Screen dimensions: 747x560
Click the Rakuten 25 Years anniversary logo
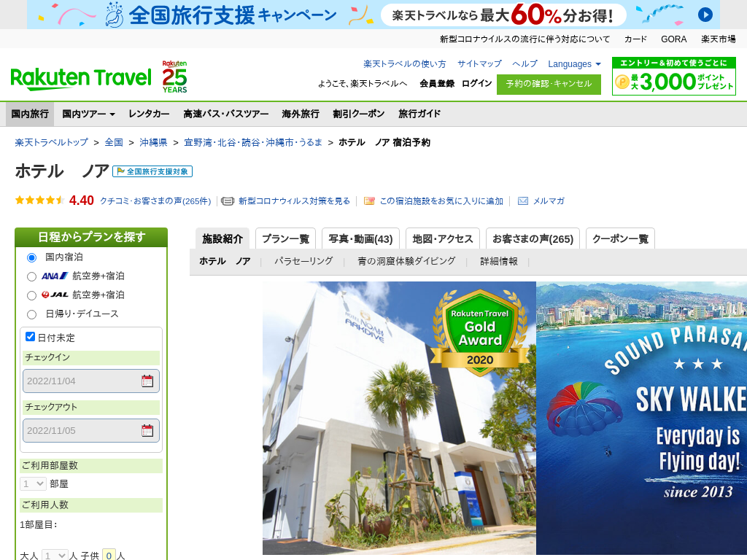point(174,77)
